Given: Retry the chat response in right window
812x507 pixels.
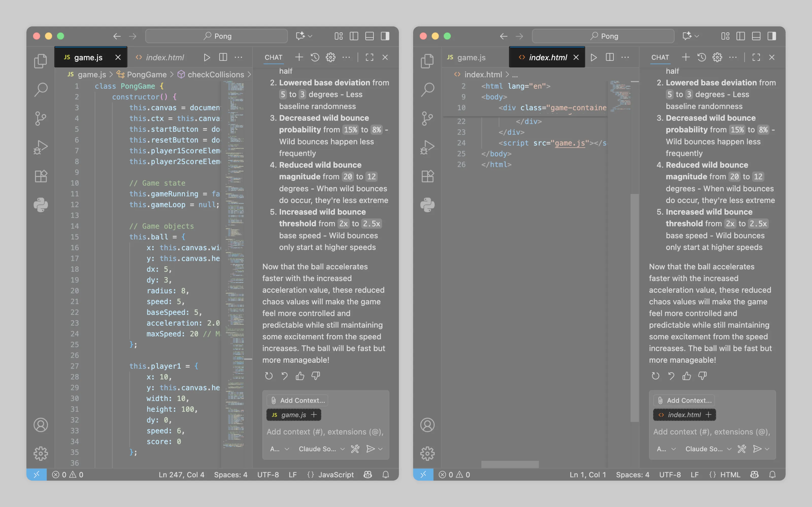Looking at the screenshot, I should coord(655,376).
